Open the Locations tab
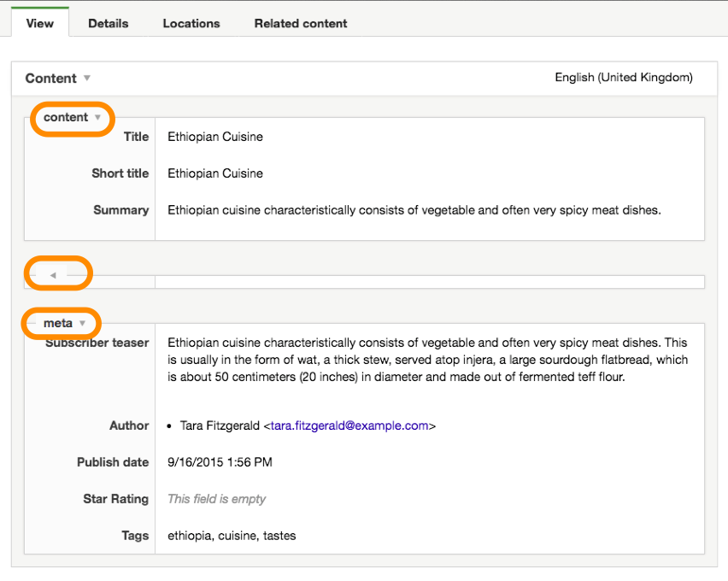Viewport: 728px width, 581px height. (191, 23)
